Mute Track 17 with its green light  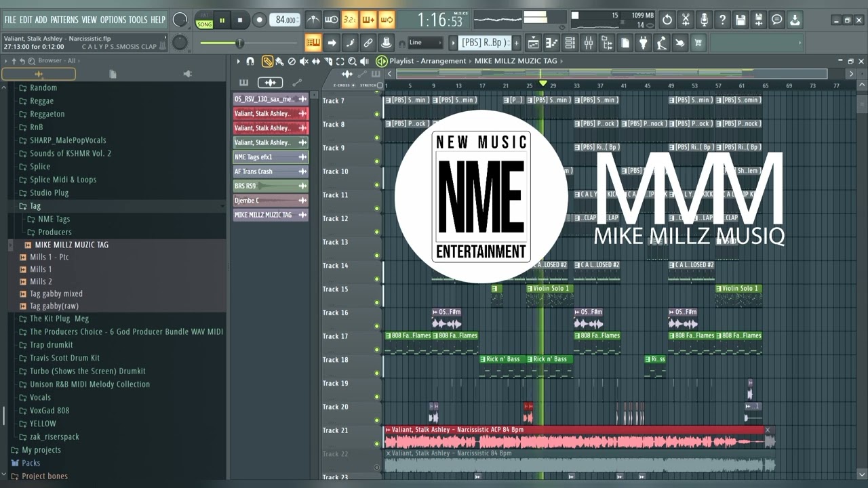(377, 350)
